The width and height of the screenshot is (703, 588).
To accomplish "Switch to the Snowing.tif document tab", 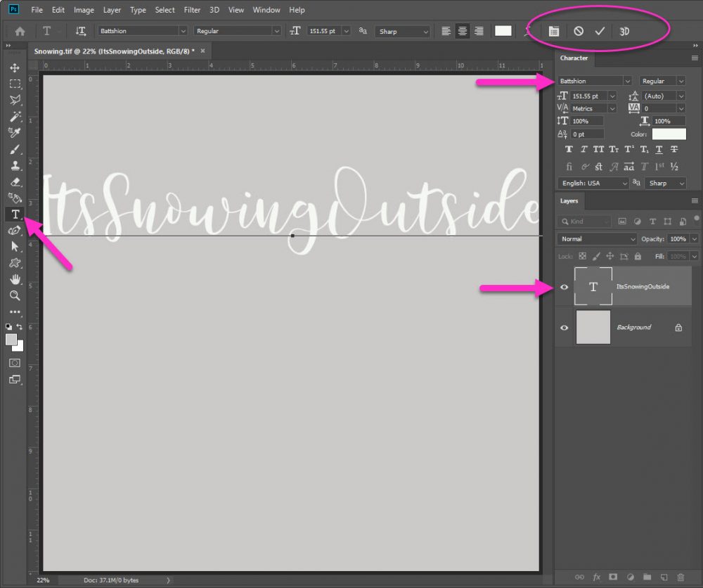I will [114, 51].
